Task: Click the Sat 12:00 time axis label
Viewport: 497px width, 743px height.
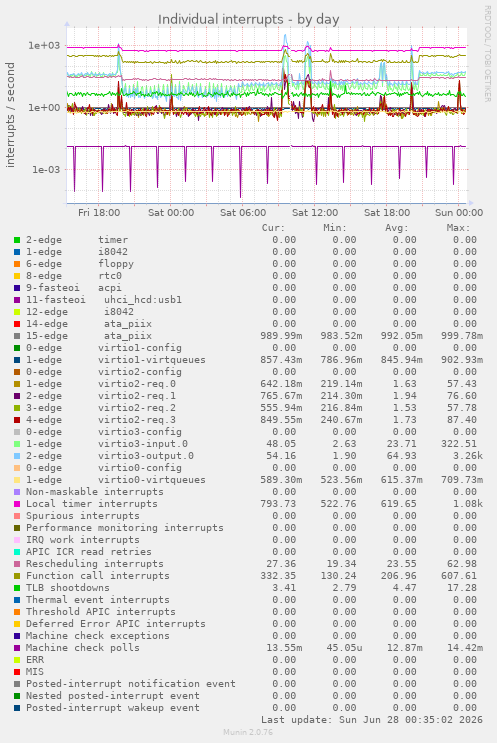Action: pyautogui.click(x=315, y=213)
